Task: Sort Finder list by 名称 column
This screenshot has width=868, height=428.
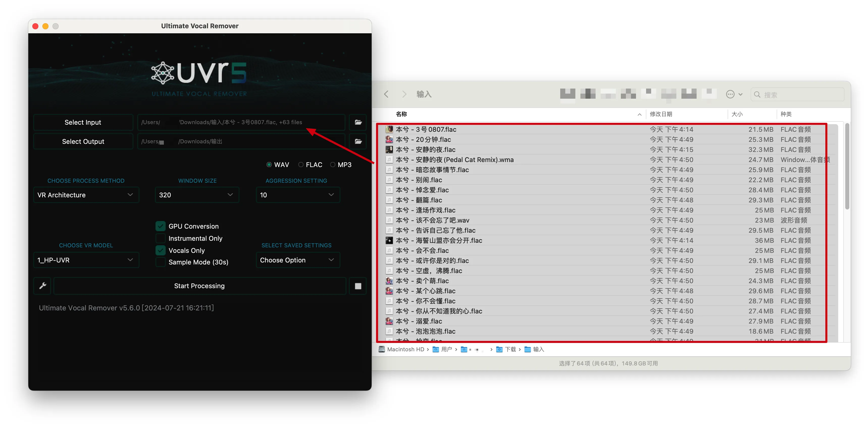Action: click(x=401, y=114)
